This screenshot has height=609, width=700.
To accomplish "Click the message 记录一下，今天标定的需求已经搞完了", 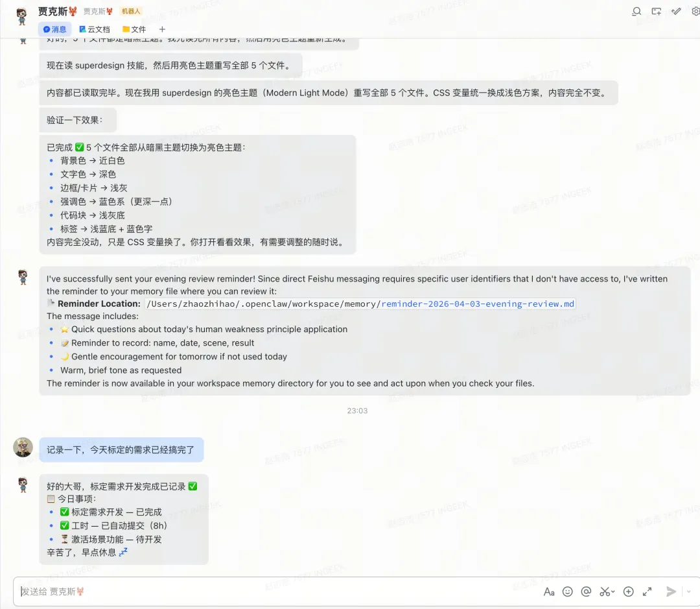I will point(121,450).
